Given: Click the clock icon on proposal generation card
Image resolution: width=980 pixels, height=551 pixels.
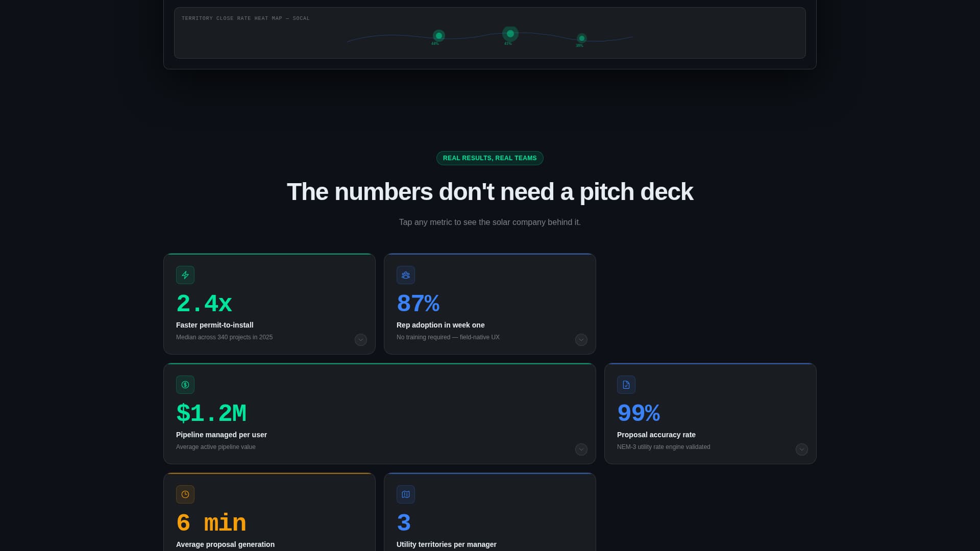Looking at the screenshot, I should 185,494.
